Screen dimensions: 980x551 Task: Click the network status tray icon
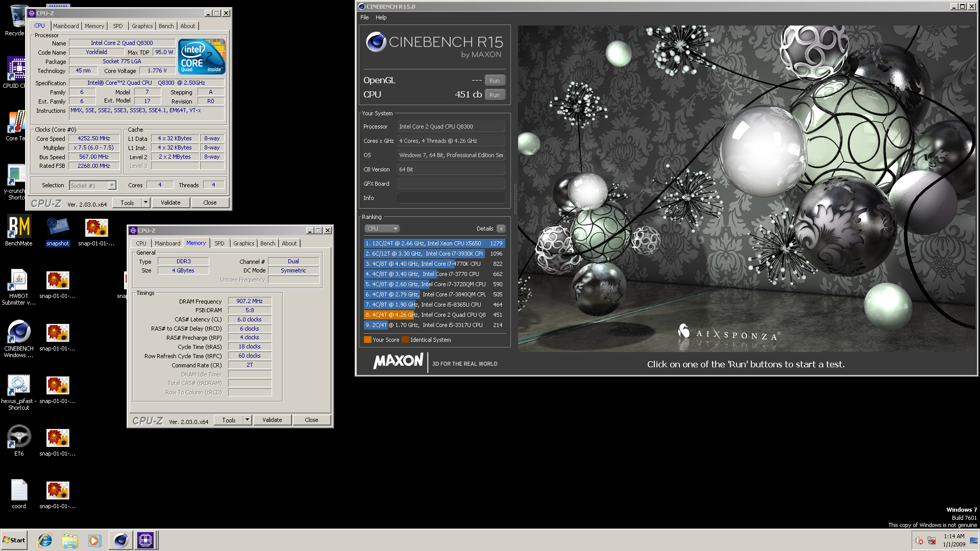click(932, 540)
